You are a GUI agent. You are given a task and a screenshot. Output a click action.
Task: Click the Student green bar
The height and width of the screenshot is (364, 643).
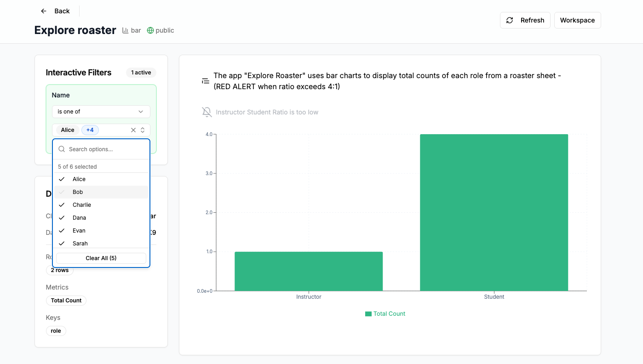pyautogui.click(x=494, y=212)
